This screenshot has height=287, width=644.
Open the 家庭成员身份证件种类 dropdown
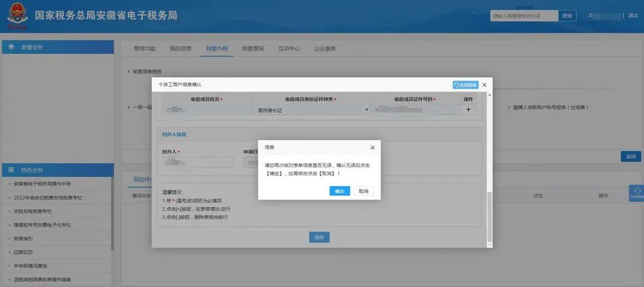point(311,110)
